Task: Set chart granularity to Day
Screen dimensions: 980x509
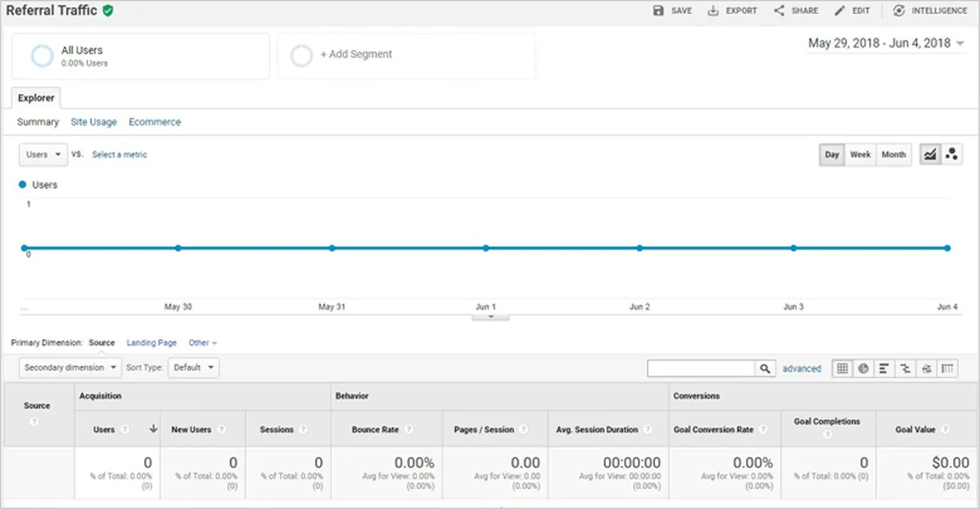Action: click(831, 154)
